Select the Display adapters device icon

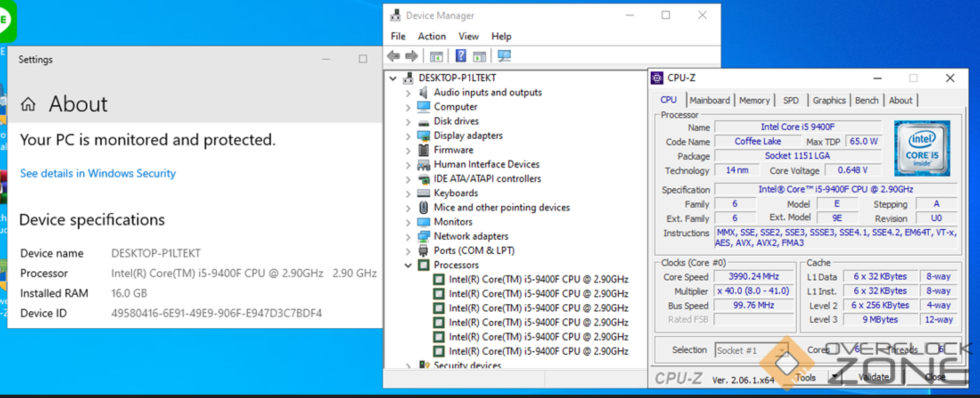pos(424,136)
